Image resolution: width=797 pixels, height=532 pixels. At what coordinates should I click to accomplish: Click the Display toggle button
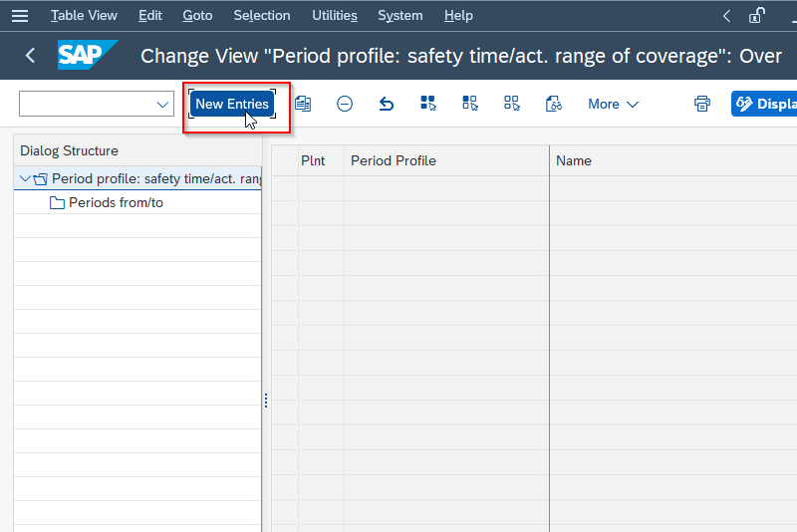click(x=764, y=104)
